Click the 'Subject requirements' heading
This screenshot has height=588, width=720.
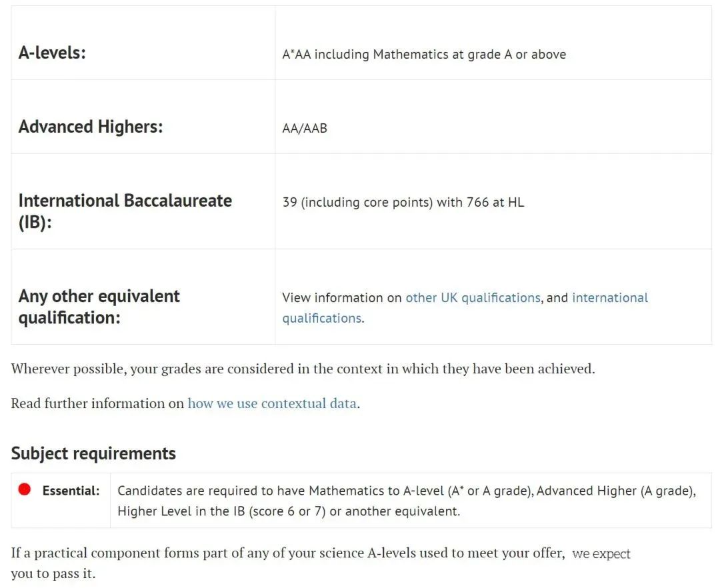pyautogui.click(x=94, y=453)
